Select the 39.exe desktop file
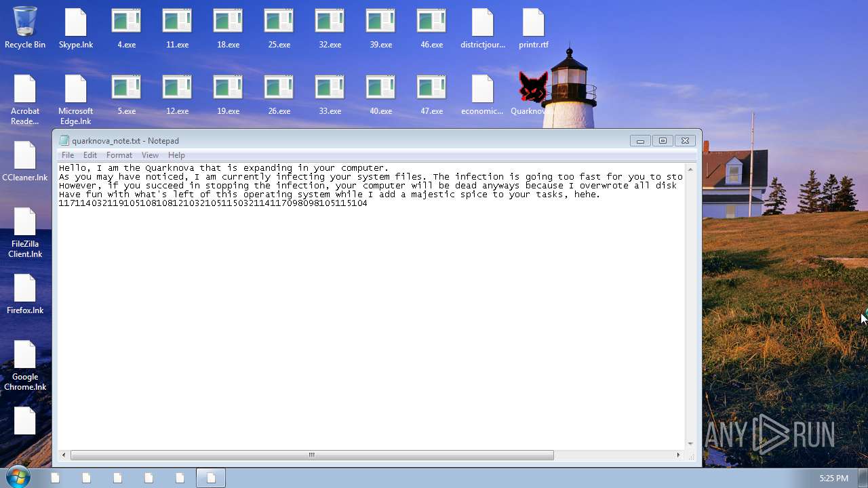 pos(380,28)
